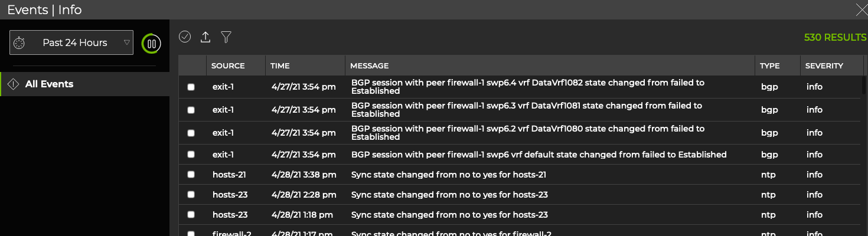Viewport: 868px width, 236px height.
Task: Click the export upload arrow icon
Action: point(205,37)
